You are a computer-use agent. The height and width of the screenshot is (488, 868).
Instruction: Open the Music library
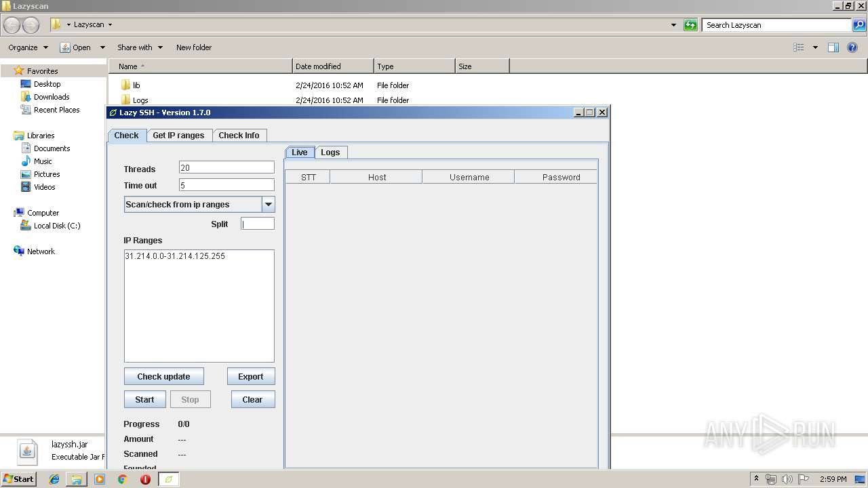click(43, 161)
